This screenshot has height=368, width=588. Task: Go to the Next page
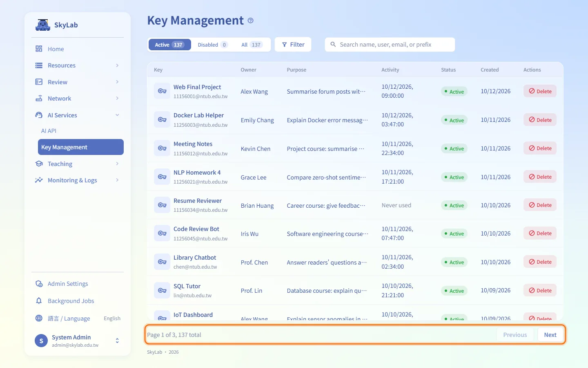pos(550,335)
